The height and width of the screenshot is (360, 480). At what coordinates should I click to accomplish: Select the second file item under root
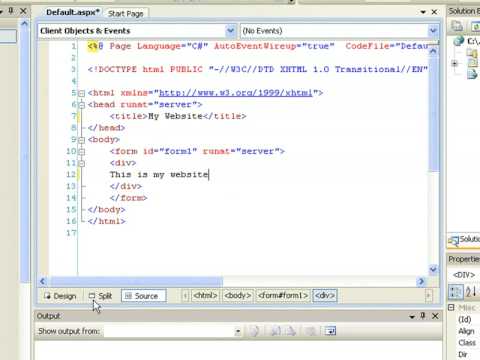coord(473,63)
